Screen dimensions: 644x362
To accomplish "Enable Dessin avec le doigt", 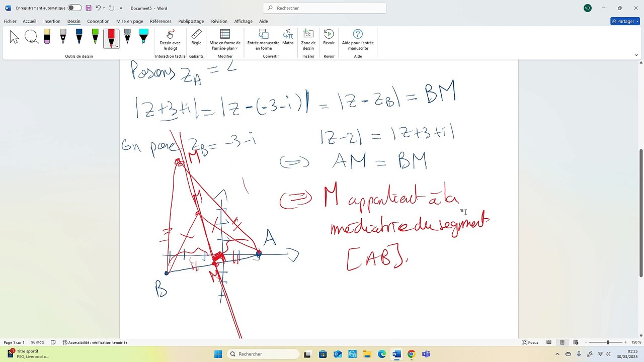I will click(x=170, y=40).
